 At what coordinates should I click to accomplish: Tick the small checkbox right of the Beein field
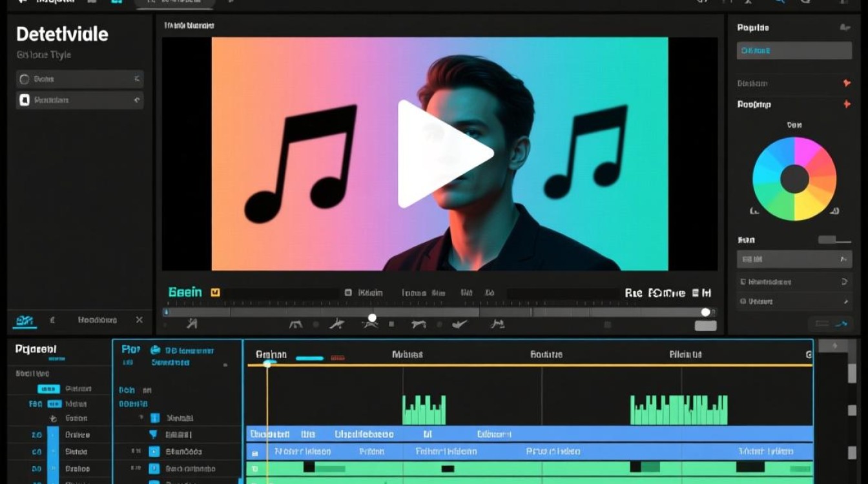pos(348,293)
